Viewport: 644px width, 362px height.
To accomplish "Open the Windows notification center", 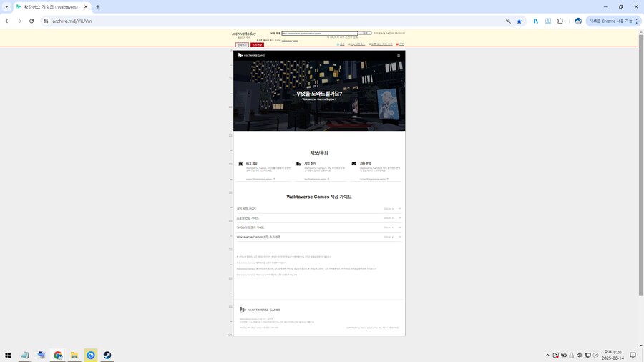I will (x=633, y=355).
